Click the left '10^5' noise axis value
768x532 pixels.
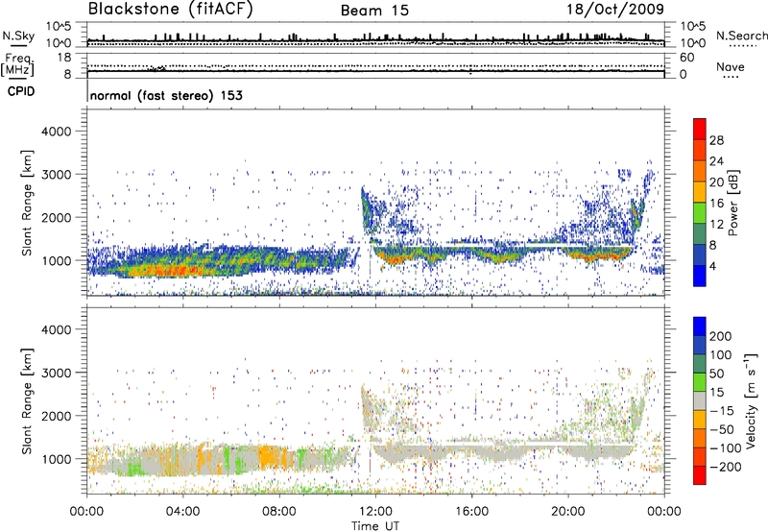click(59, 27)
